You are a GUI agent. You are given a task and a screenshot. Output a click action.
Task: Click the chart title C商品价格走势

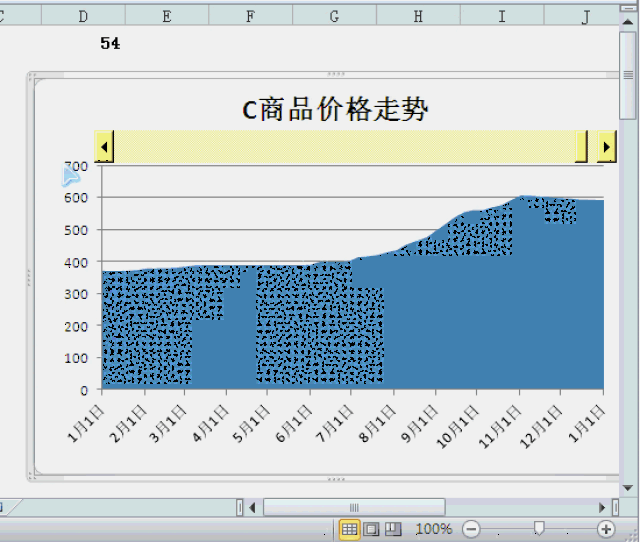tap(335, 109)
